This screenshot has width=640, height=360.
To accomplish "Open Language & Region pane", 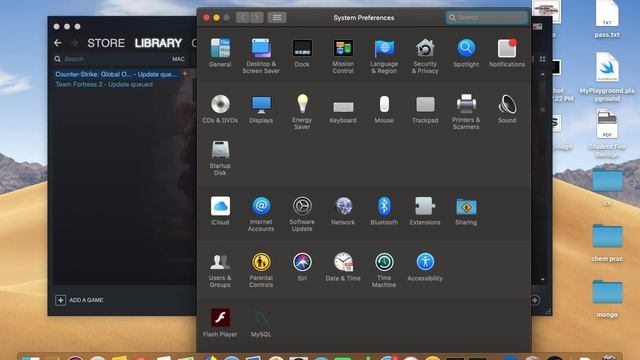I will coord(384,56).
